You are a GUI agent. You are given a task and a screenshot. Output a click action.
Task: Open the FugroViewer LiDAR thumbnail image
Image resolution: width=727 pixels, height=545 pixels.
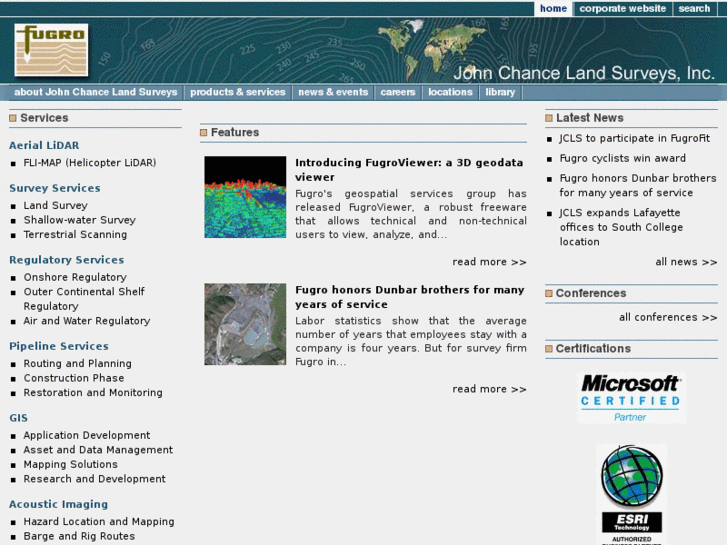245,197
